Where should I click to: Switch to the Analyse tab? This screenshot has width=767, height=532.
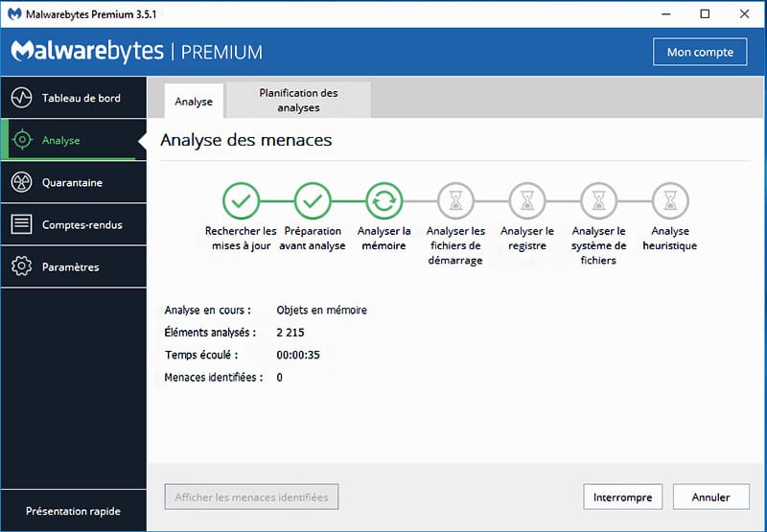(x=194, y=102)
